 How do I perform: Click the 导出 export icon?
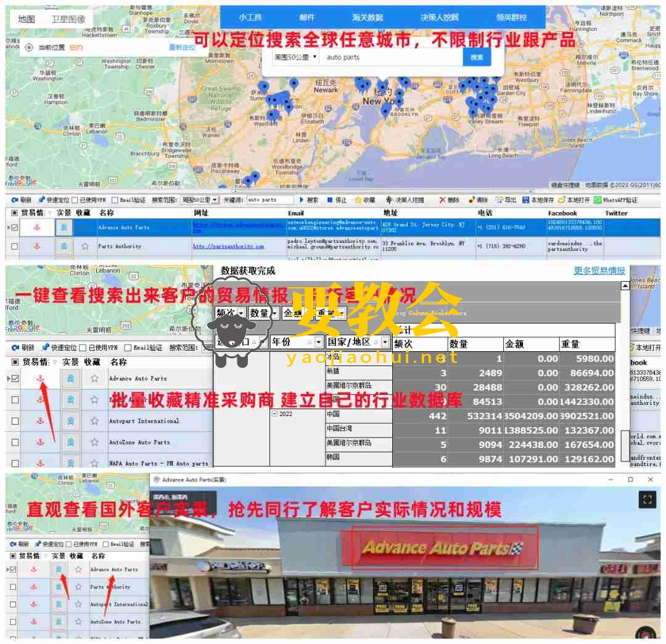tap(499, 200)
